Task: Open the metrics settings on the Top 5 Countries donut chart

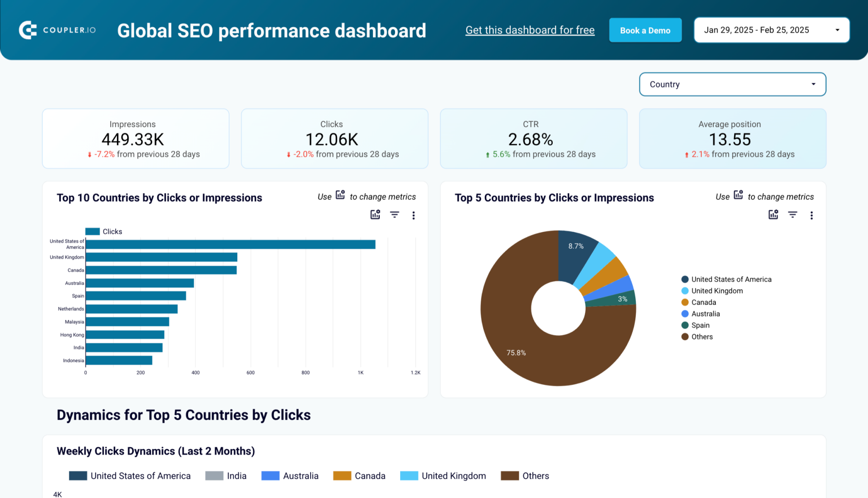Action: (x=773, y=215)
